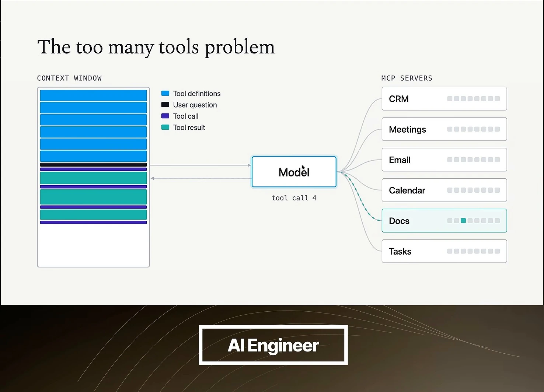Screen dimensions: 544x392
Task: Click the topmost blue tool definition bar
Action: tap(93, 95)
